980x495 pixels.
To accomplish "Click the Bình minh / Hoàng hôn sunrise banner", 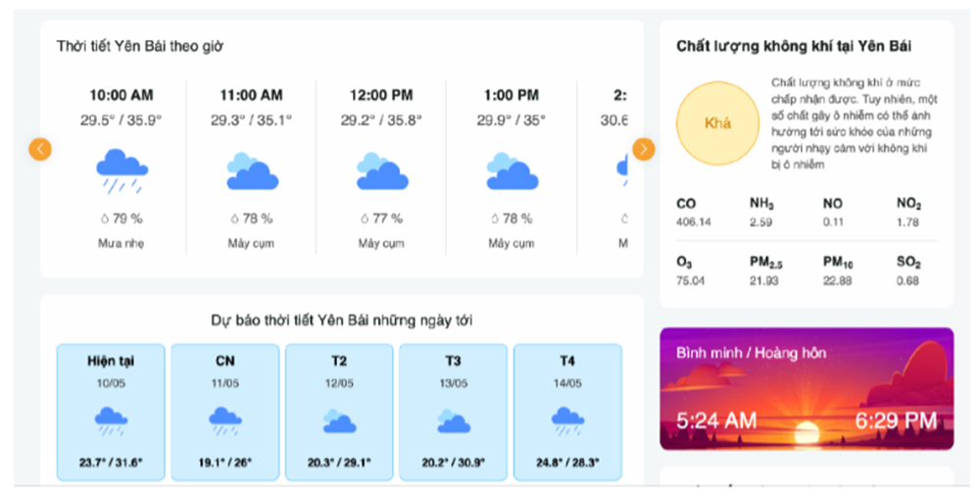I will point(807,389).
